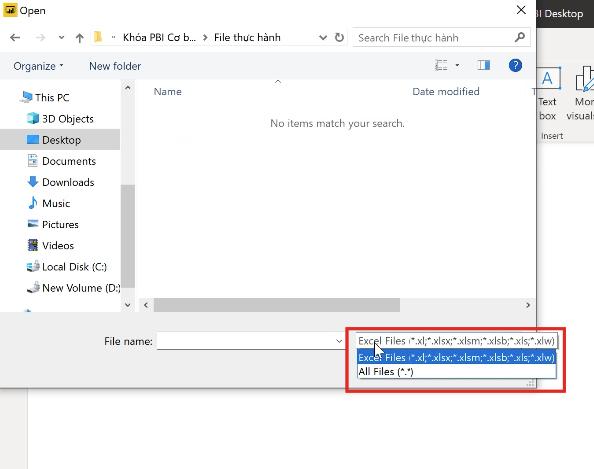594x469 pixels.
Task: Open the Organize menu
Action: coord(38,66)
